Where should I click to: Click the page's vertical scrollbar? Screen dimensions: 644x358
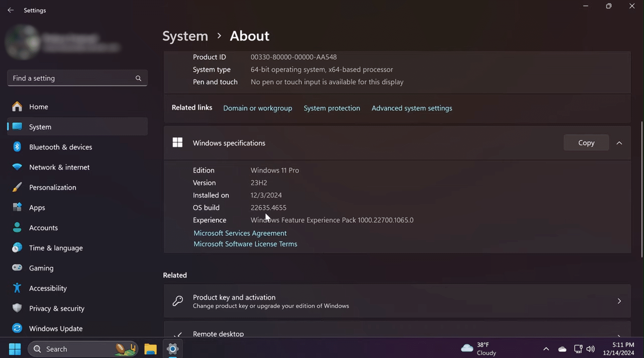coord(641,189)
